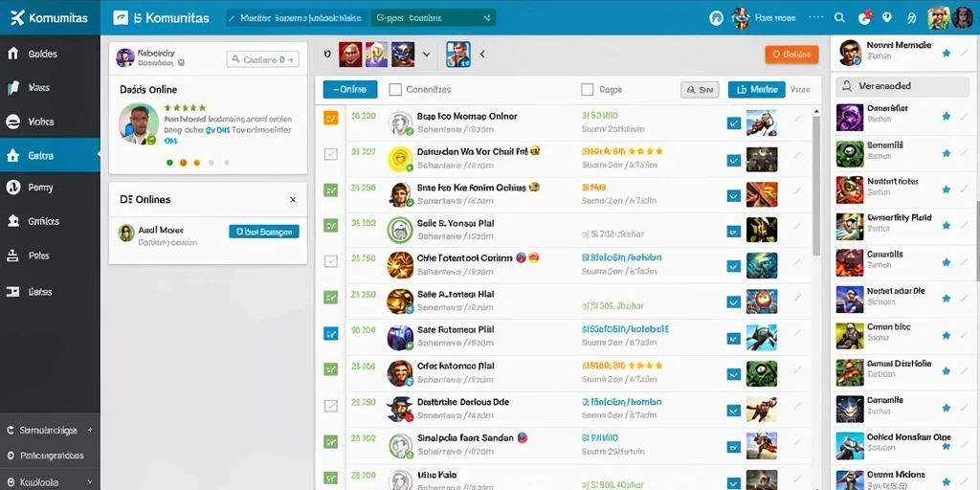Viewport: 980px width, 490px height.
Task: Close the "DE Onlines" panel with the X
Action: tap(293, 200)
